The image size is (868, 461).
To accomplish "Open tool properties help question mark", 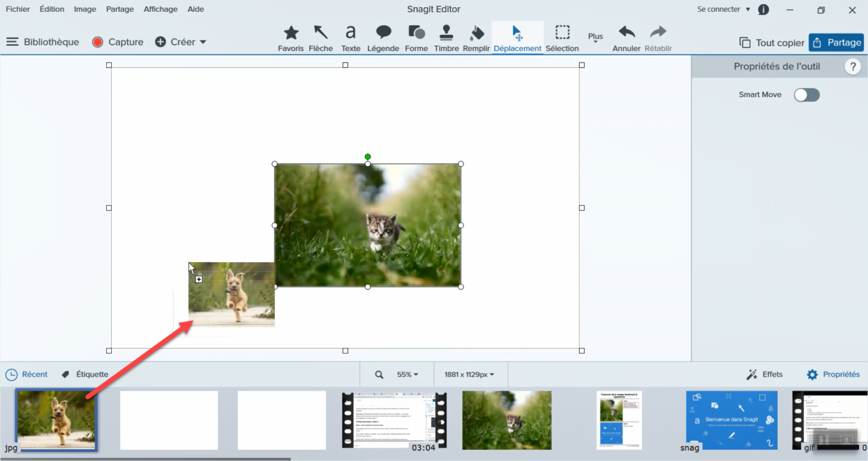I will 853,67.
